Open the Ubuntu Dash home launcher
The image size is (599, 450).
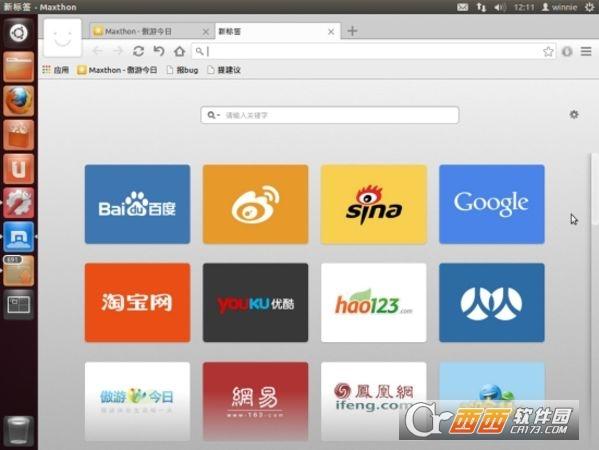coord(18,32)
